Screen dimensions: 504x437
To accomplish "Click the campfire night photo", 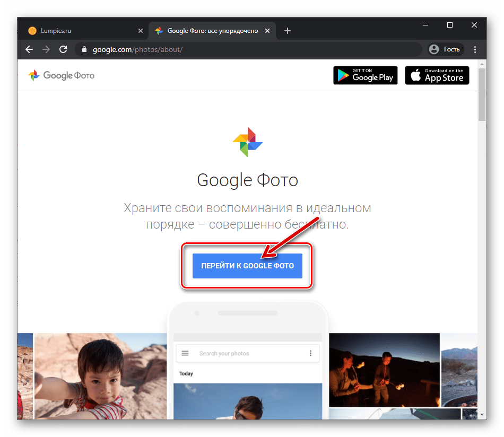I will click(384, 370).
